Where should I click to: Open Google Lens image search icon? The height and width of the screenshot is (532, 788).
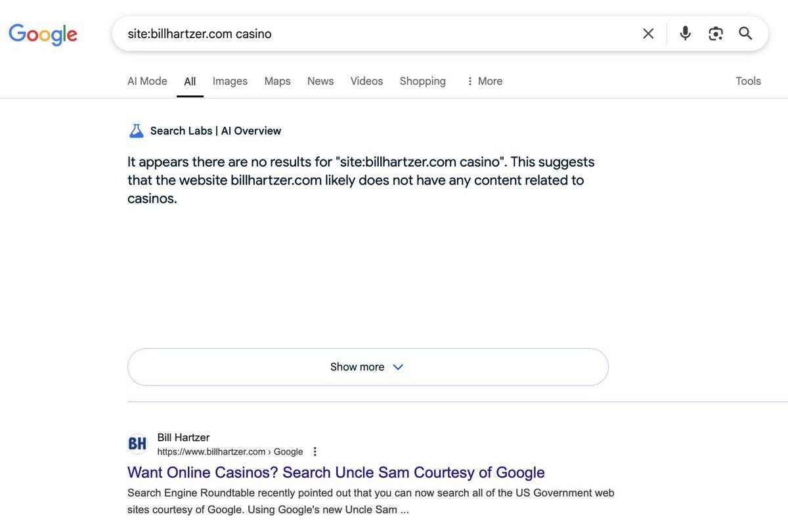[716, 33]
